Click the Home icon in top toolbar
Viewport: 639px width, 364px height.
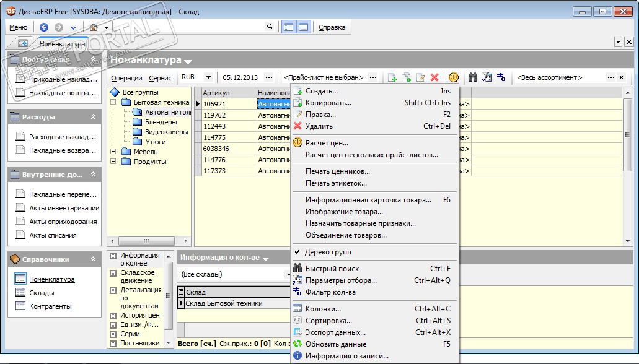(94, 27)
